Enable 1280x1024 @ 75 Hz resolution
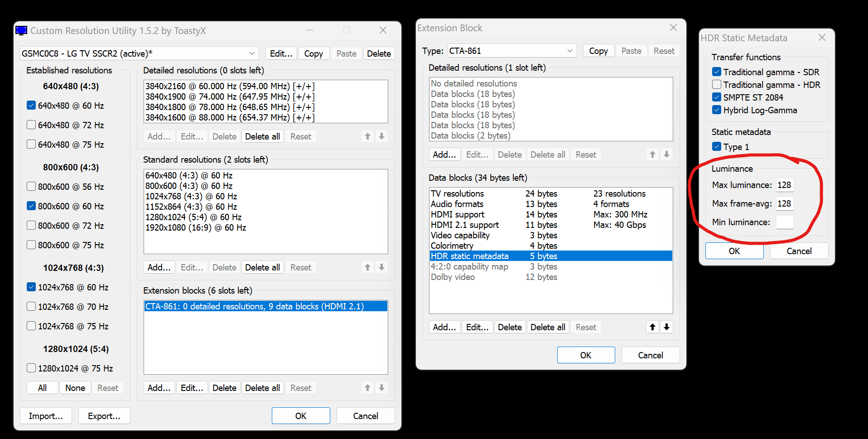868x439 pixels. coord(31,368)
